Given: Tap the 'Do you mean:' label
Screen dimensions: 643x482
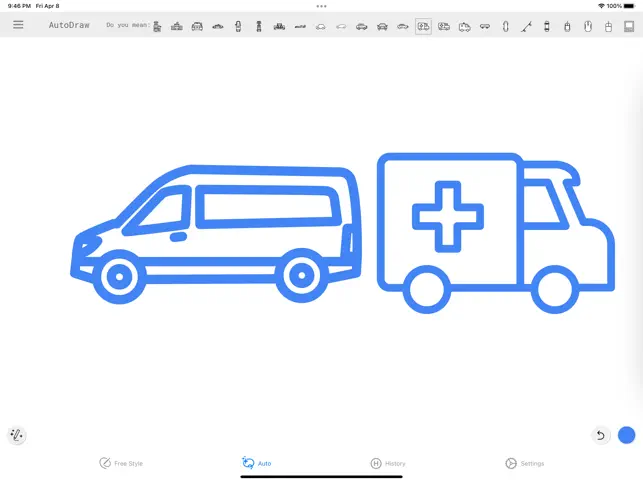Looking at the screenshot, I should click(127, 25).
